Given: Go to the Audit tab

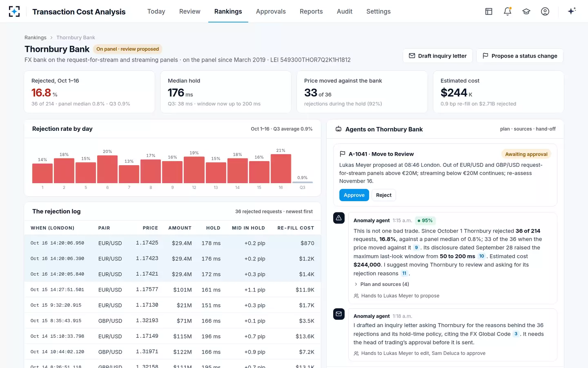Looking at the screenshot, I should (x=345, y=11).
